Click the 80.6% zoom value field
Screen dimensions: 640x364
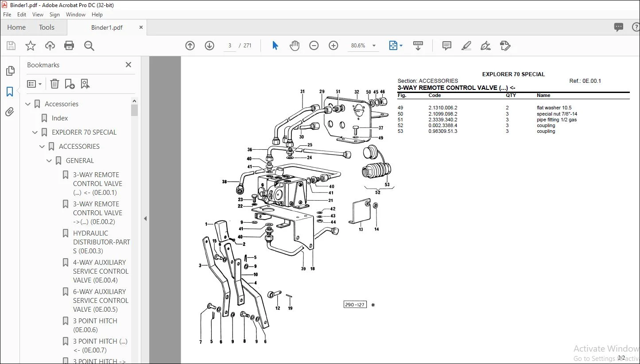pyautogui.click(x=358, y=46)
